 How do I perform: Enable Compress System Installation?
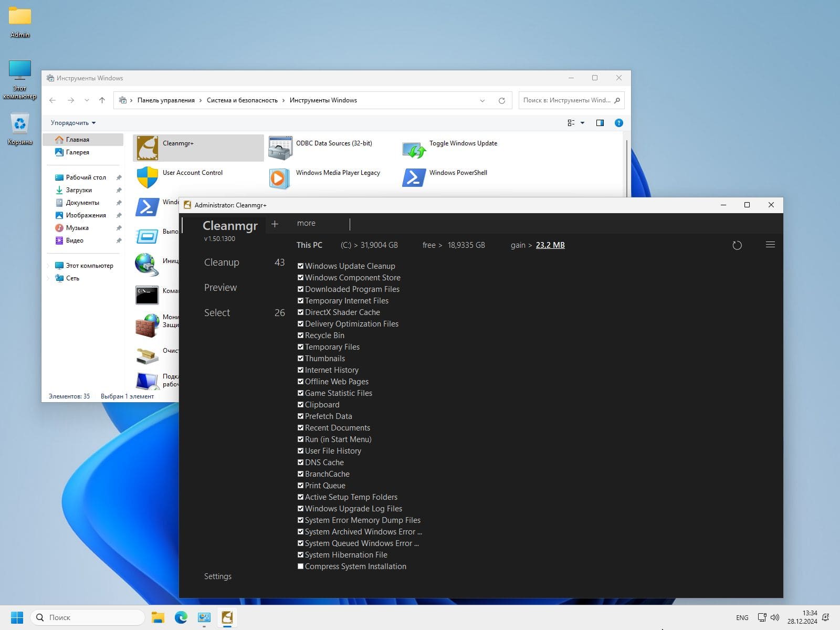coord(300,566)
